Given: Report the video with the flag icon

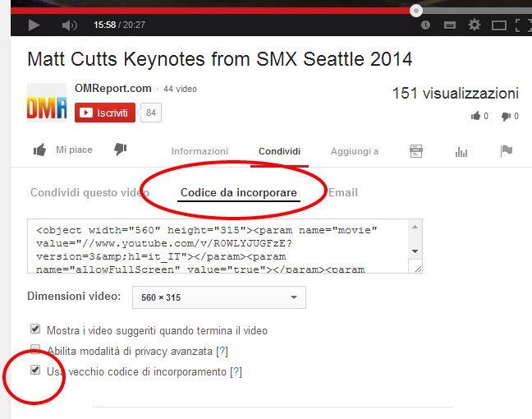Looking at the screenshot, I should tap(507, 151).
